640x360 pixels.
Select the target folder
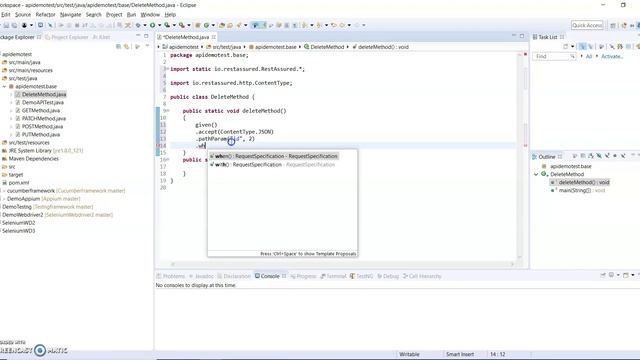(16, 175)
